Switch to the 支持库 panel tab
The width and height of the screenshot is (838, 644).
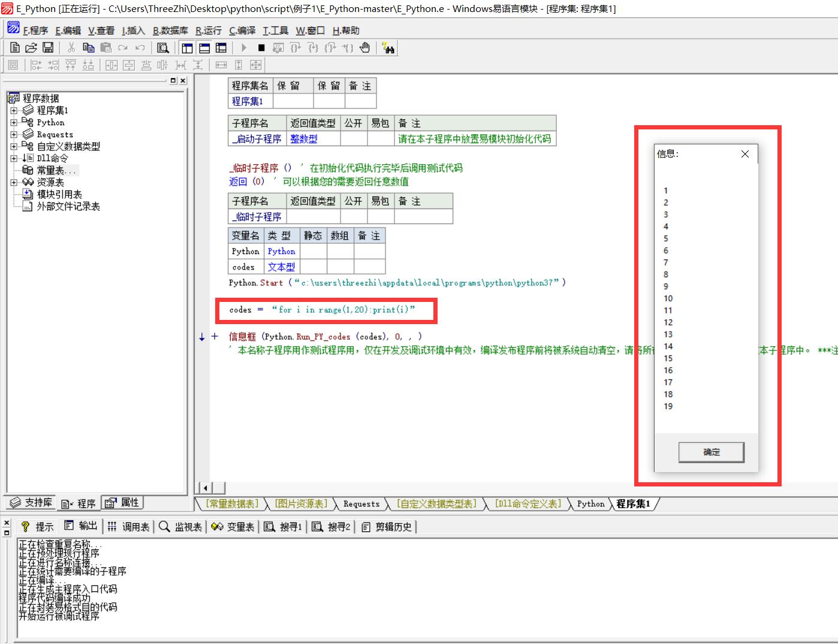31,503
